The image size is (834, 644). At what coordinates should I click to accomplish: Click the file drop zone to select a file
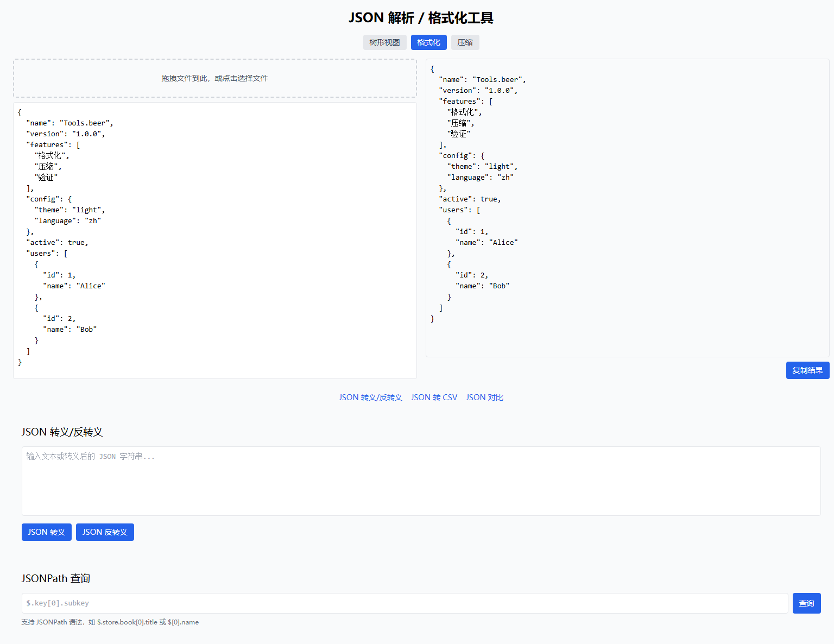click(215, 78)
